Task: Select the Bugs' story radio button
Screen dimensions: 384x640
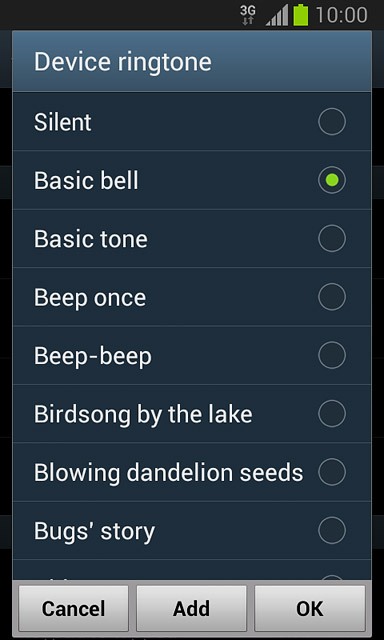Action: coord(332,530)
